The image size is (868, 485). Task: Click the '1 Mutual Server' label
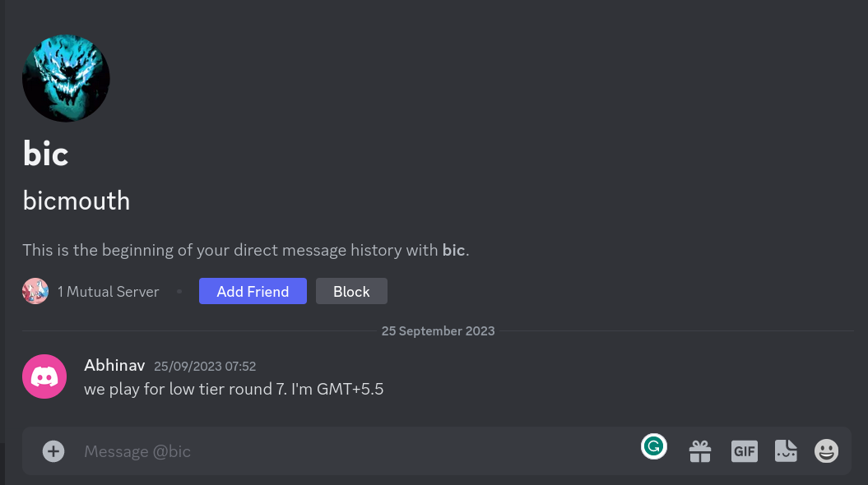(108, 292)
